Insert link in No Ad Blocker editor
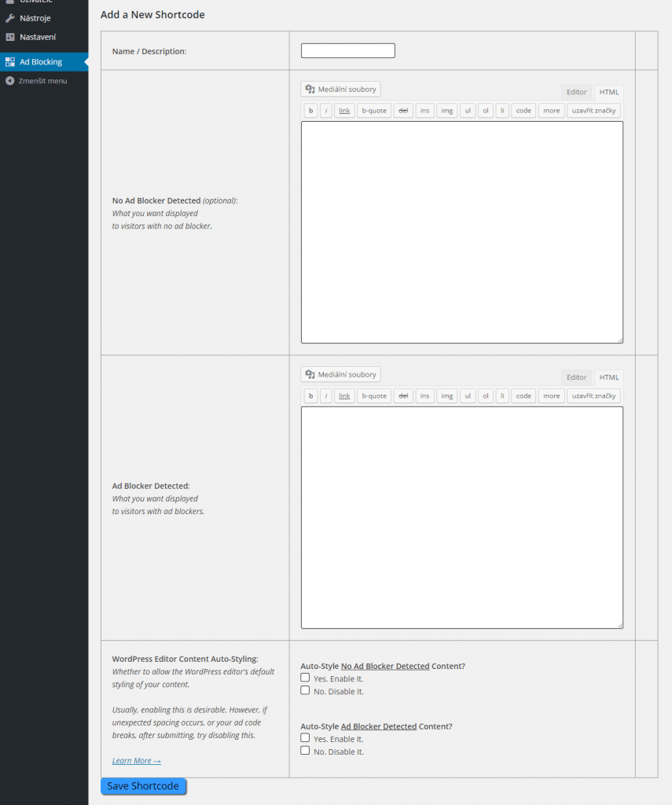The height and width of the screenshot is (805, 672). point(344,110)
